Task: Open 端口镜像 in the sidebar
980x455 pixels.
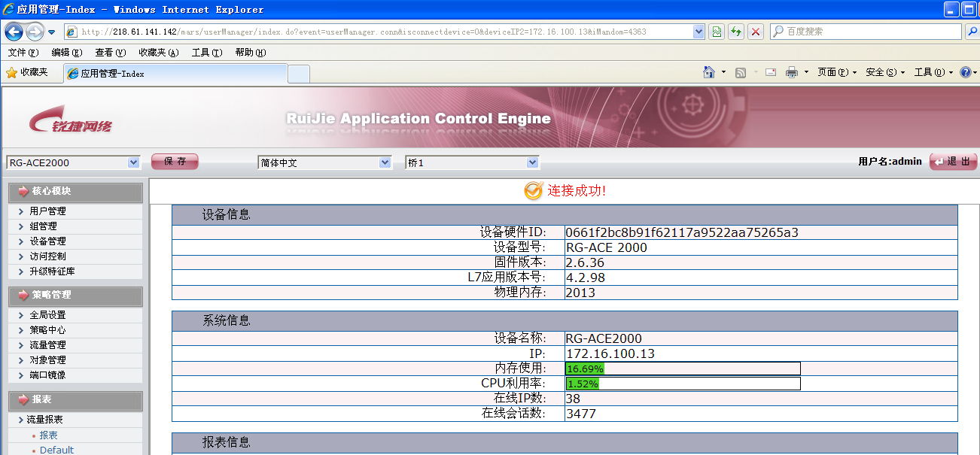Action: click(x=47, y=375)
